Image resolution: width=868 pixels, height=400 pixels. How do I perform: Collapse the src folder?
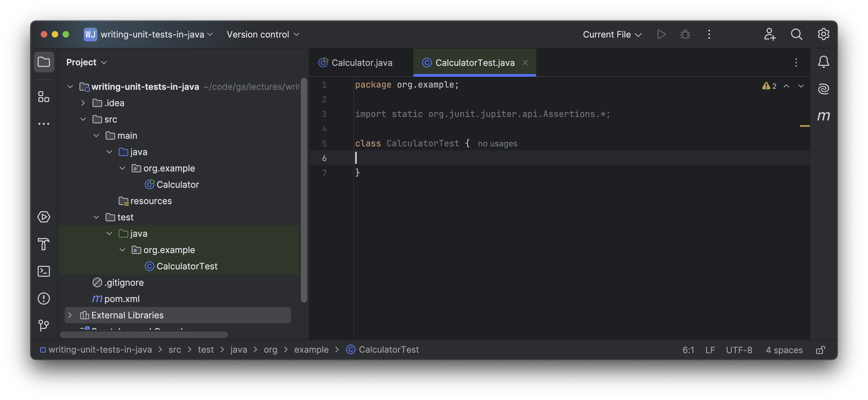click(x=83, y=119)
